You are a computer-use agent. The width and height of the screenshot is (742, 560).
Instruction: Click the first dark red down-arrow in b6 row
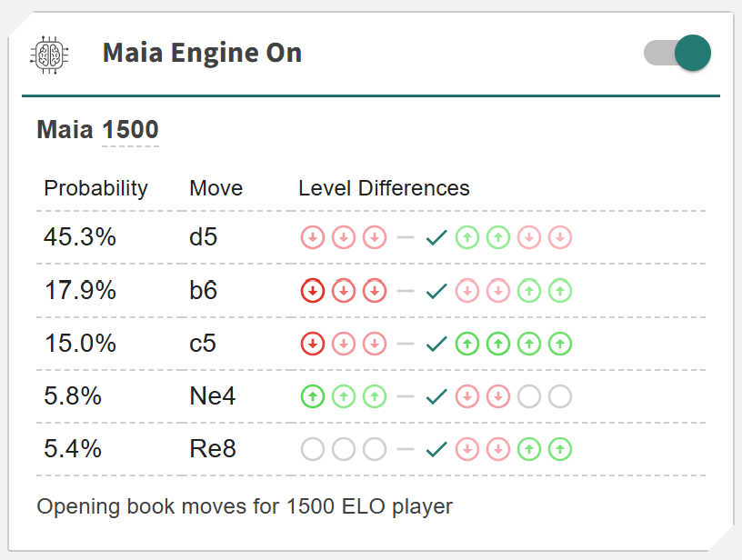click(x=313, y=291)
